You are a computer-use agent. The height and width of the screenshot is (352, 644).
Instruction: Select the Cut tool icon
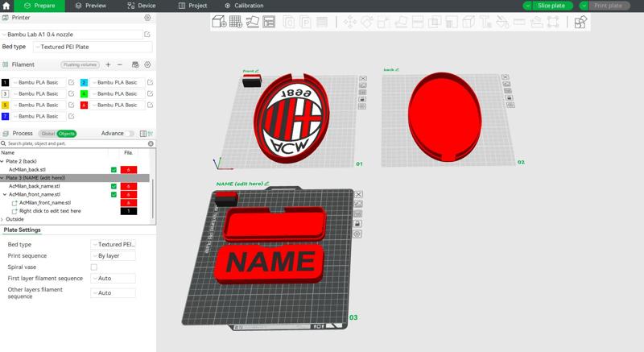(417, 22)
